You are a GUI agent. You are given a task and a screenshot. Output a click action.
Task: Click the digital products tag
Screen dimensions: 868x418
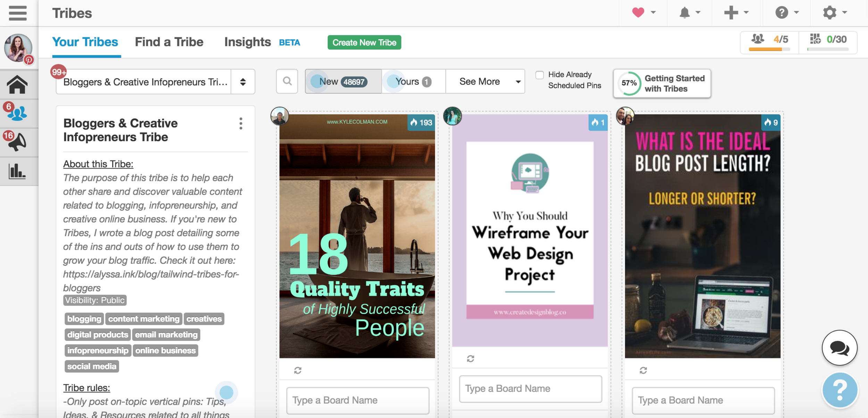point(98,335)
